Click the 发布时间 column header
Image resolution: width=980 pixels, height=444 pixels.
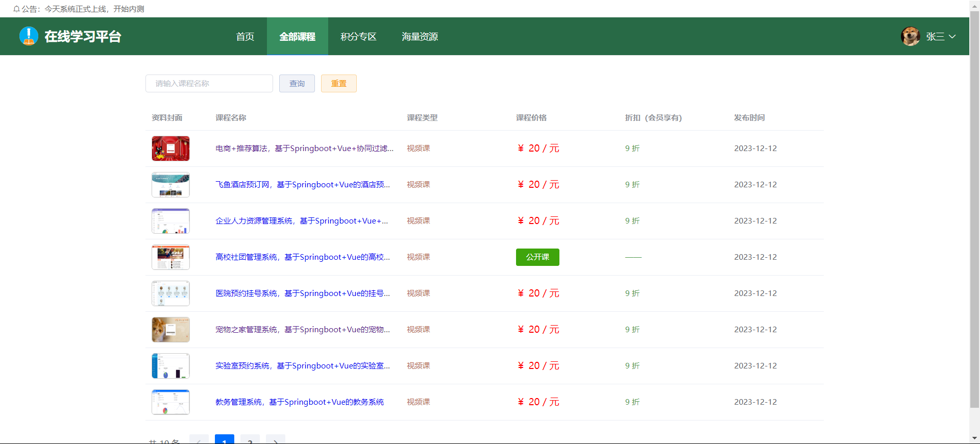(749, 118)
